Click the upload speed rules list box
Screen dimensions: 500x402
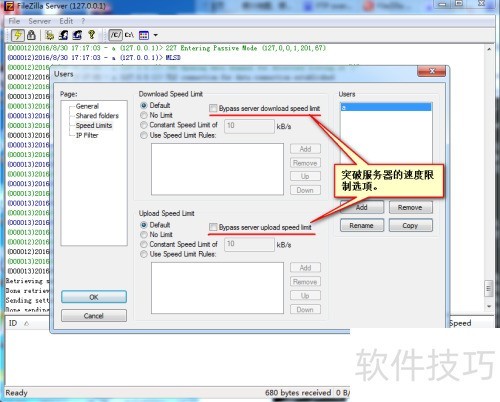pyautogui.click(x=217, y=288)
